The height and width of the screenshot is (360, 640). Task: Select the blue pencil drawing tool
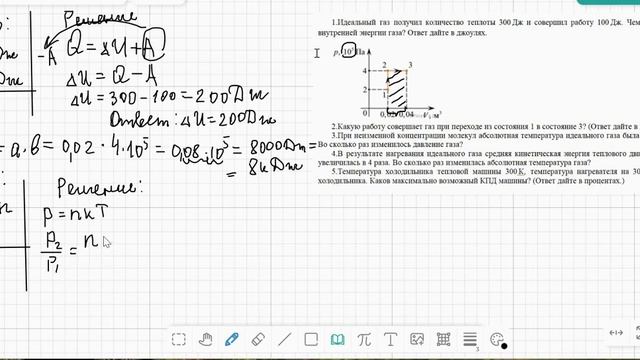231,339
